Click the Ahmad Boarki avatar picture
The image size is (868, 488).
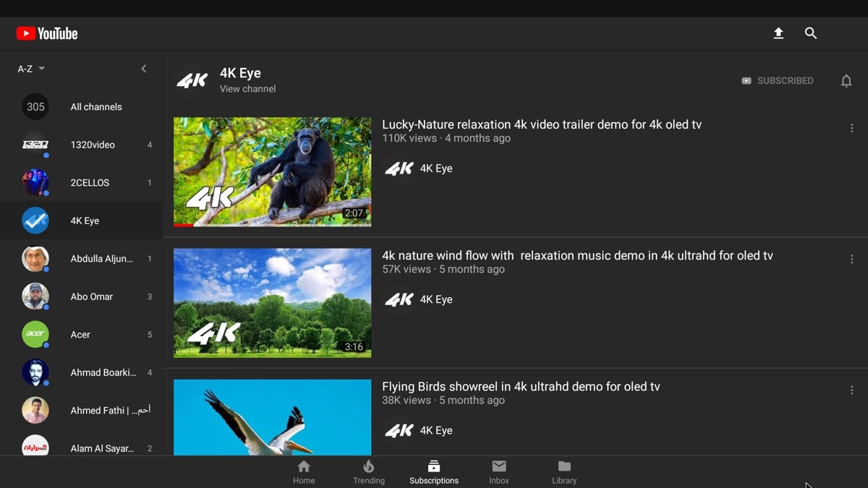tap(35, 372)
